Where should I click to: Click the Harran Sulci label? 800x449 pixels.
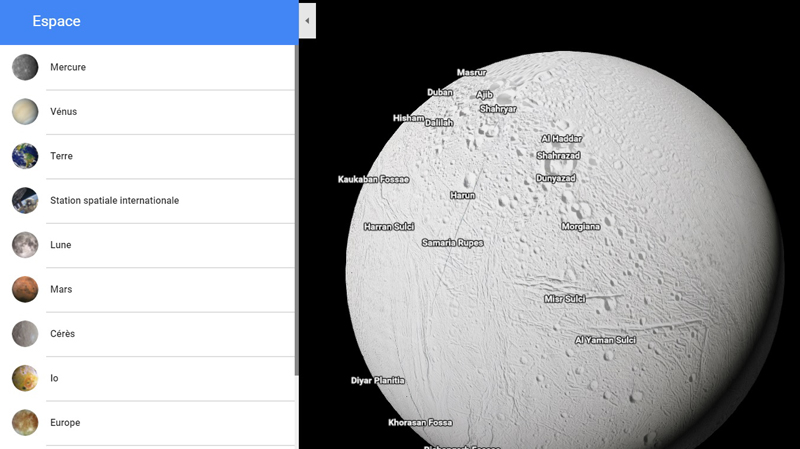(x=389, y=227)
